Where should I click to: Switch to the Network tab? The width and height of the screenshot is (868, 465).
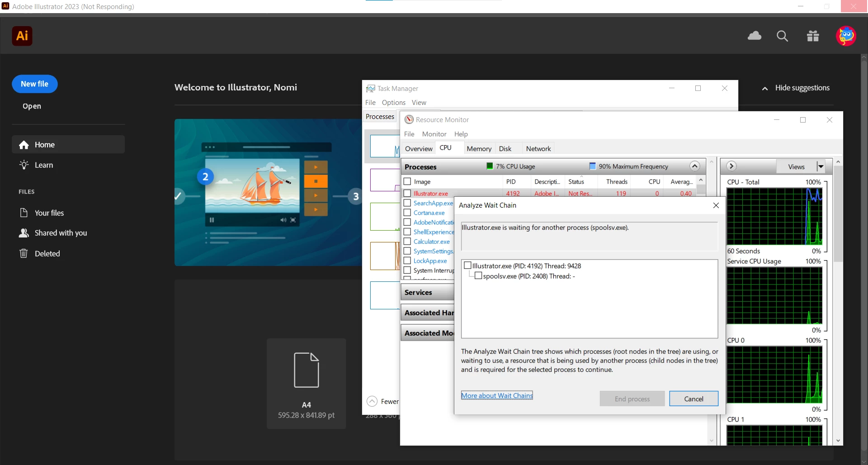[538, 149]
